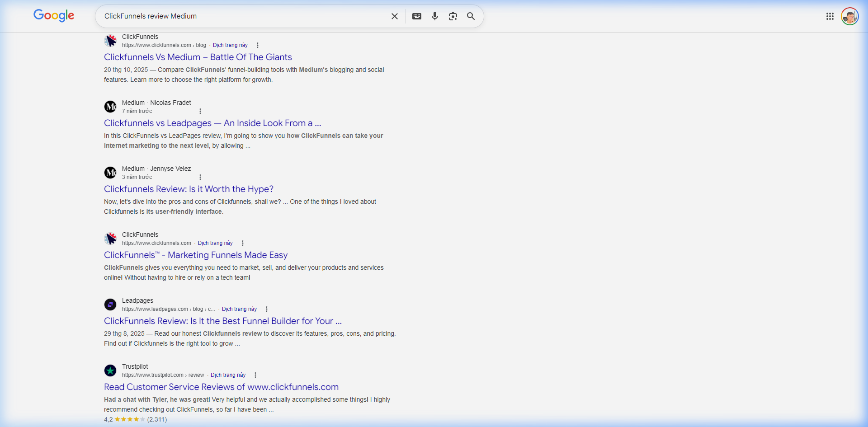Click the Google Lens camera icon
This screenshot has width=868, height=427.
pos(453,16)
